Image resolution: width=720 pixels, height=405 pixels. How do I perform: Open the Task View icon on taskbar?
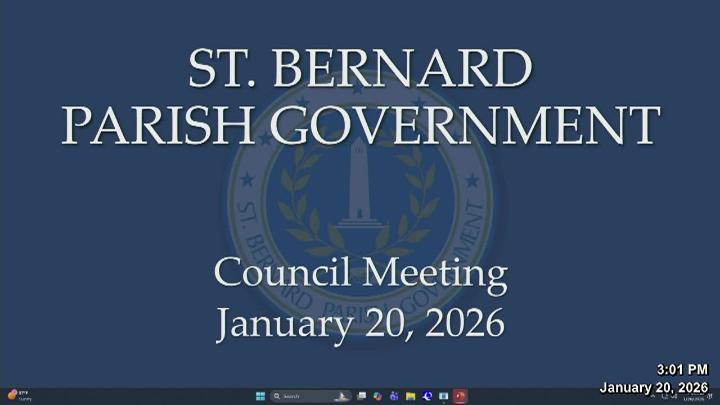pos(361,396)
